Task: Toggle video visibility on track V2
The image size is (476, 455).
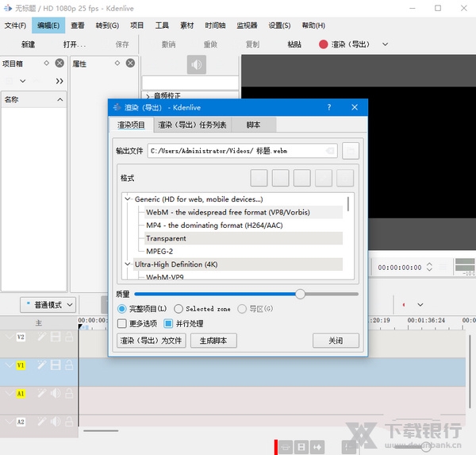Action: click(56, 337)
